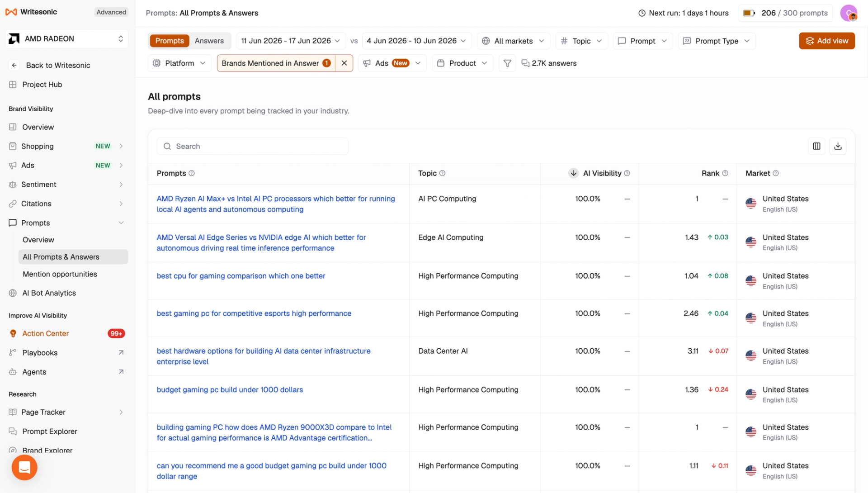Expand the Shopping sidebar section
The image size is (868, 493).
point(121,146)
